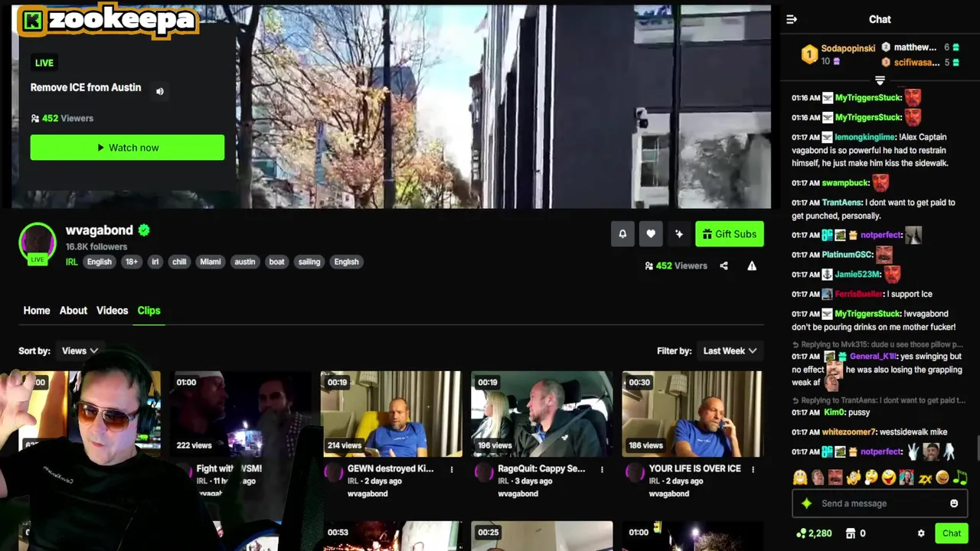980x551 pixels.
Task: Click the austin tag
Action: 245,262
